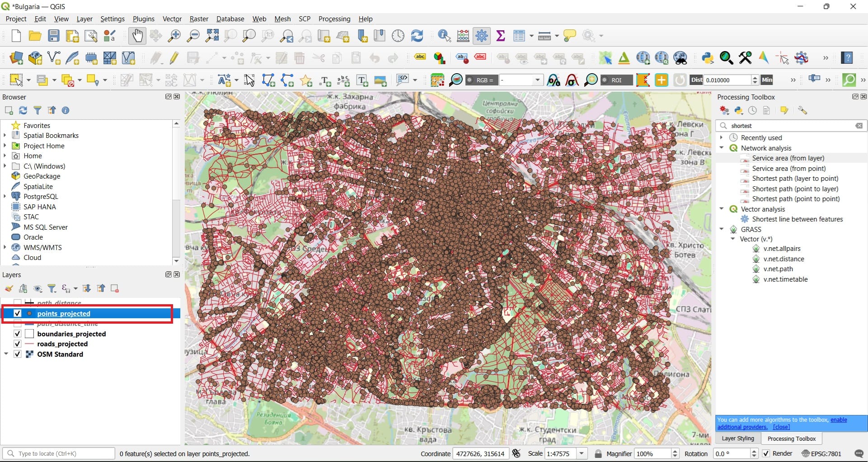Screen dimensions: 868x462
Task: Click the Help question mark icon
Action: click(x=847, y=58)
